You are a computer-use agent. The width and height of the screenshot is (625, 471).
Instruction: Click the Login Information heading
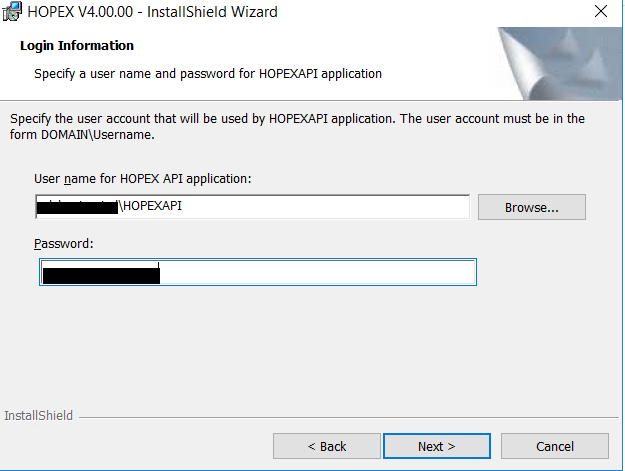click(x=77, y=46)
